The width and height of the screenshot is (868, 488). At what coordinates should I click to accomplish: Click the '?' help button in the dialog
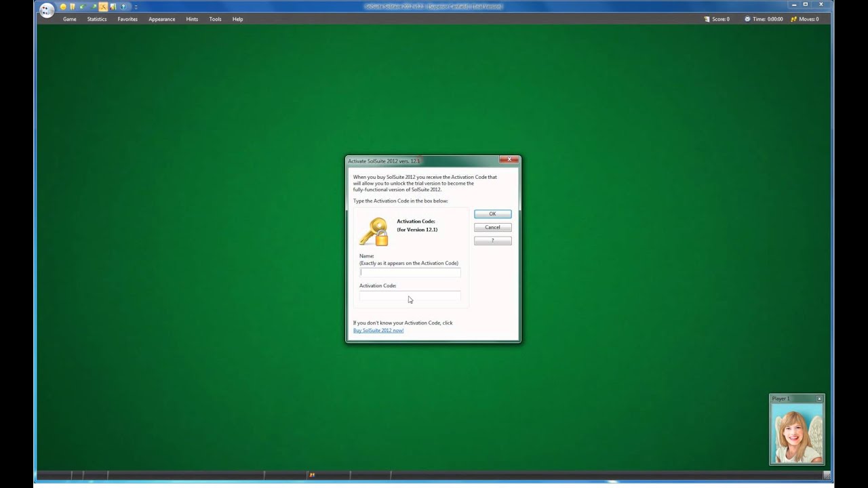pos(493,241)
